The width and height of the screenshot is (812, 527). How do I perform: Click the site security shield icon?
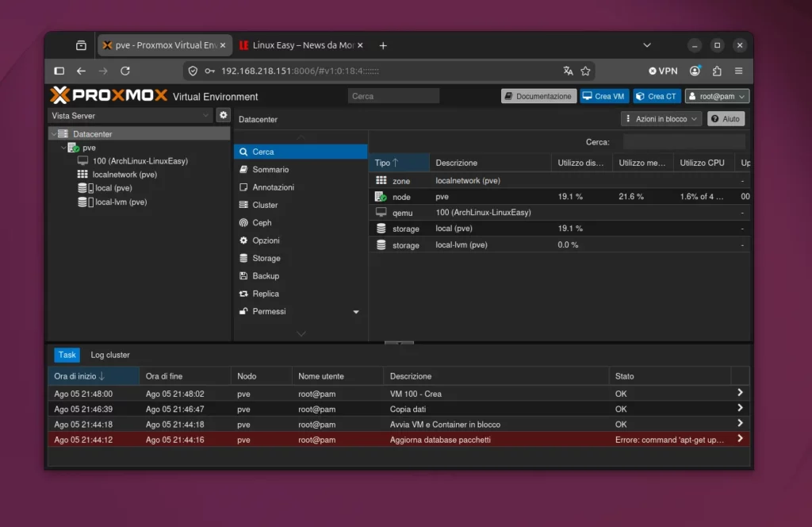(x=193, y=71)
